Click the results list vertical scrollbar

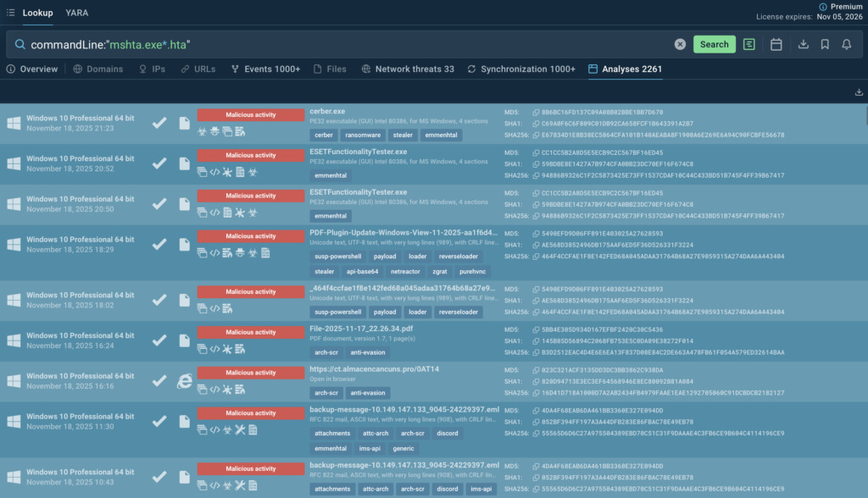(865, 115)
